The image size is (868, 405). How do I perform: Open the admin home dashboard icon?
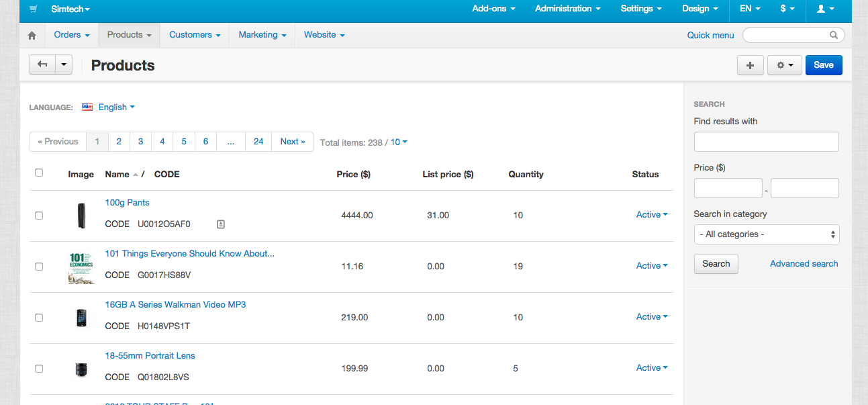click(31, 34)
